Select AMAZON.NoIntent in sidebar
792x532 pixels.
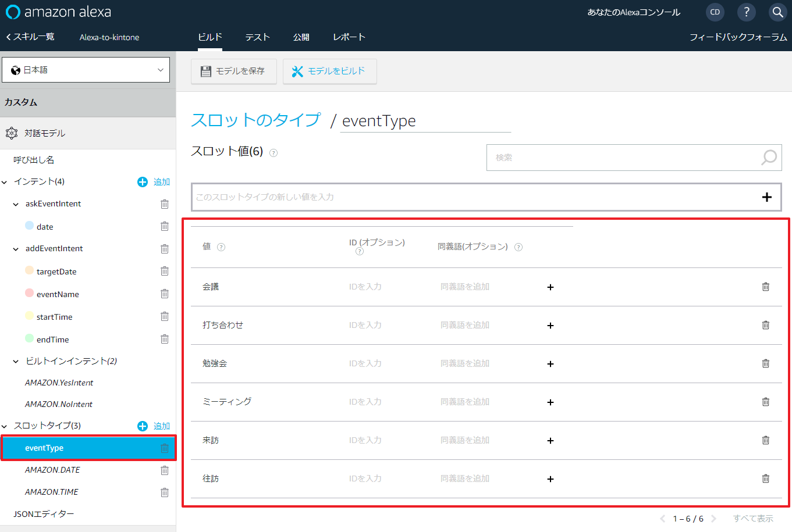tap(59, 405)
